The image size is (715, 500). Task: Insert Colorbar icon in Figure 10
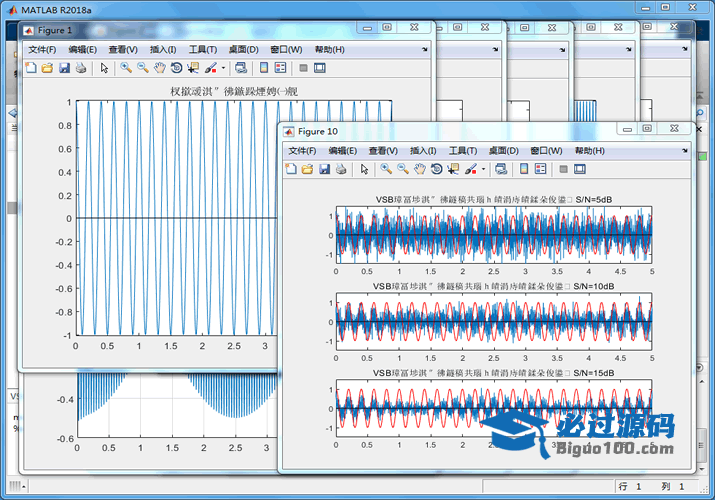[523, 169]
